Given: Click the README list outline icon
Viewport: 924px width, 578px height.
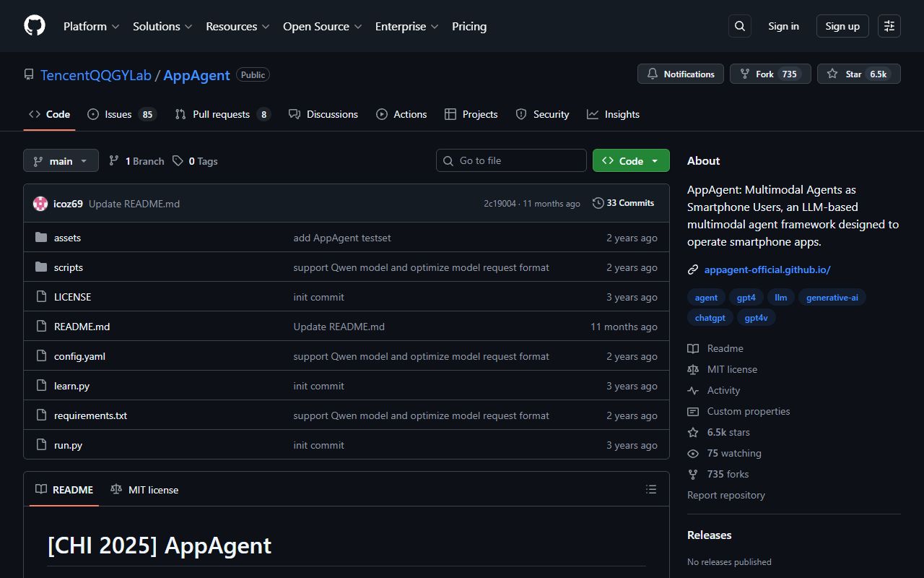Looking at the screenshot, I should [x=650, y=489].
